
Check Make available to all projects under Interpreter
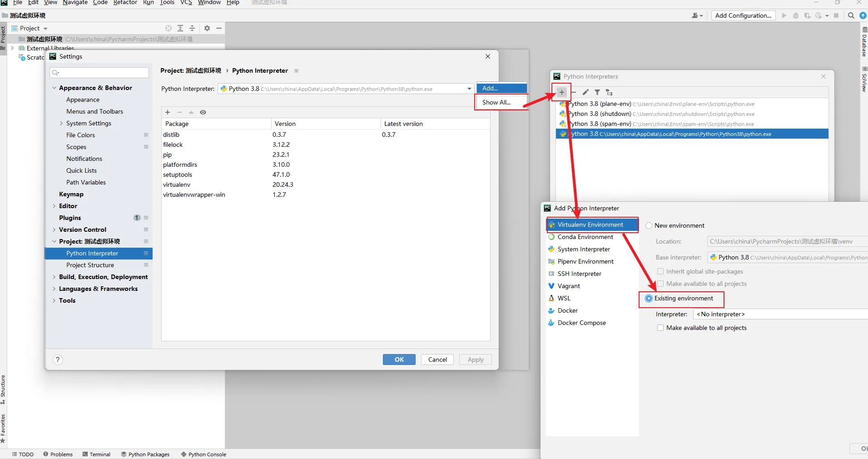coord(660,328)
